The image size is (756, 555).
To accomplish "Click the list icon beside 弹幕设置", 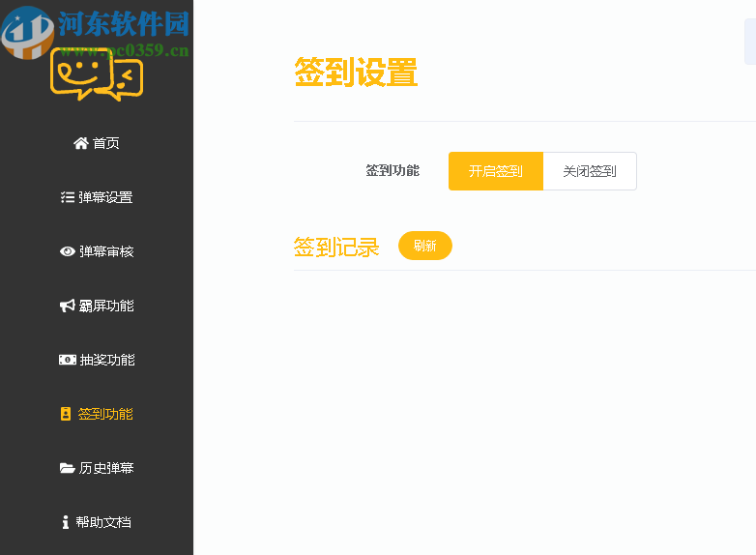I will 68,197.
